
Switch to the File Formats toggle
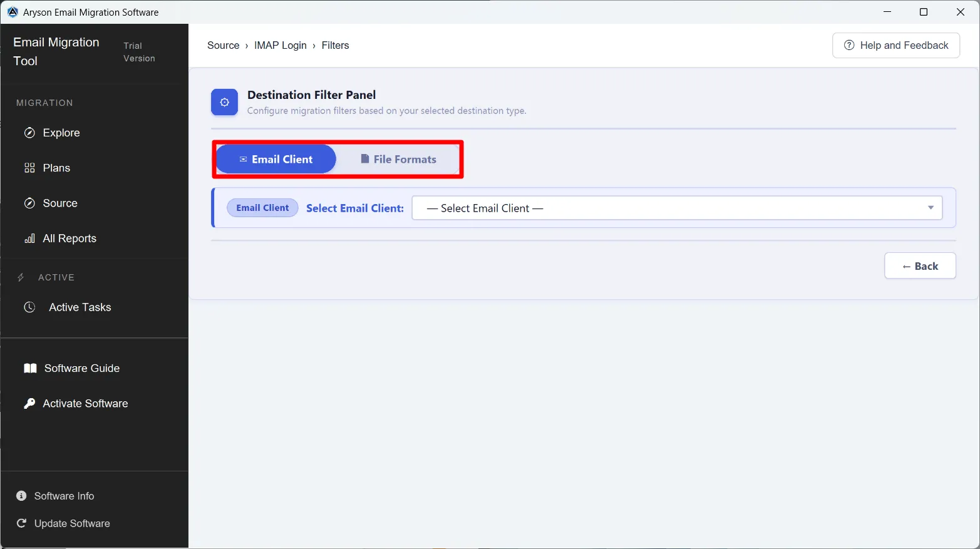tap(398, 159)
